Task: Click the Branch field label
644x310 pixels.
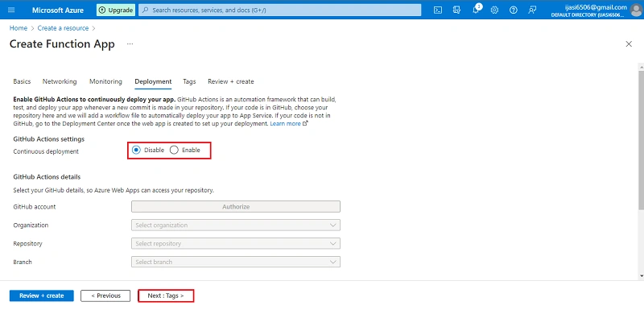Action: tap(23, 262)
